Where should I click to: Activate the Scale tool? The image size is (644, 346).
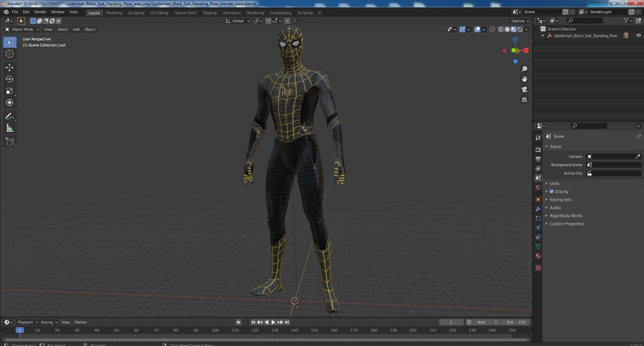9,91
